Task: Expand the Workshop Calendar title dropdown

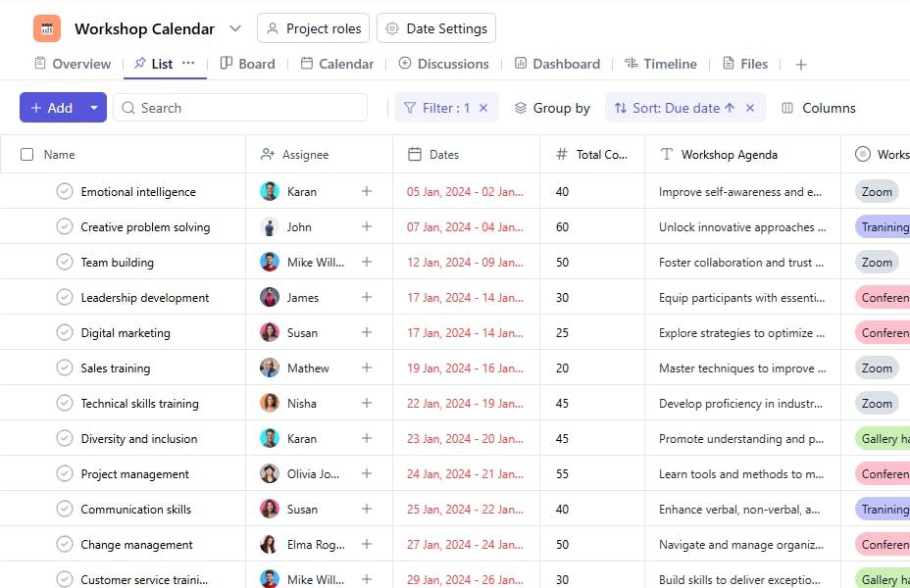Action: point(234,28)
